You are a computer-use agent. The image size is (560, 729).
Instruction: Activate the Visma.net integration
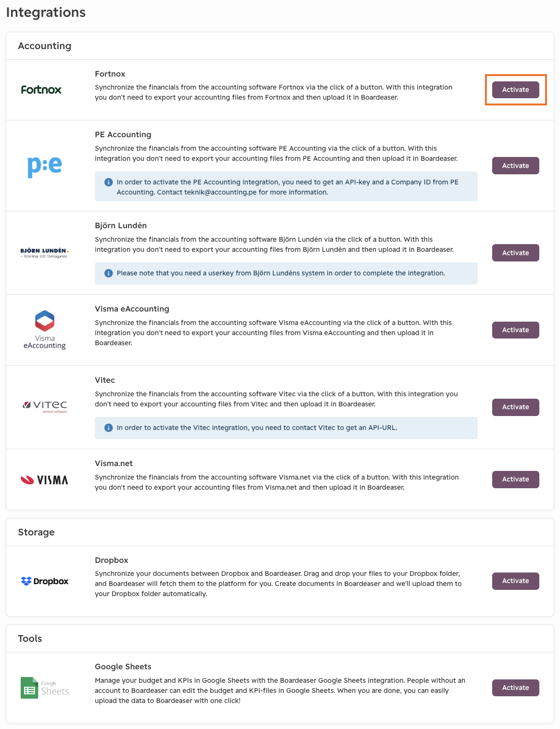[516, 479]
